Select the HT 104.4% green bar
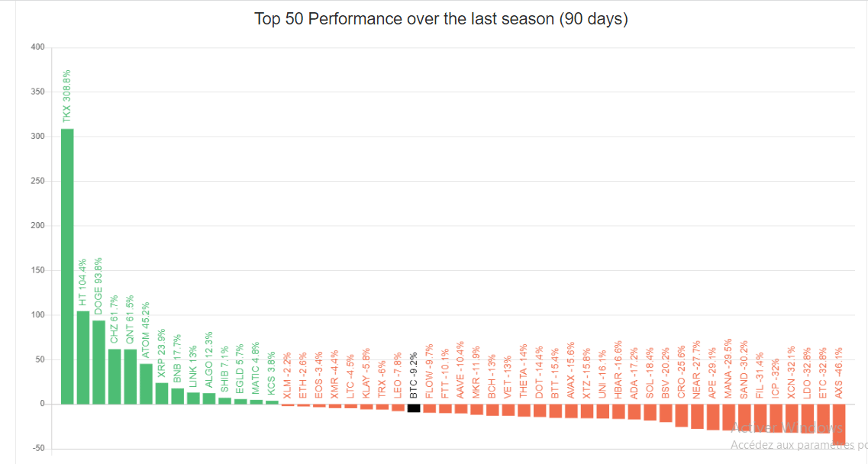 coord(83,357)
